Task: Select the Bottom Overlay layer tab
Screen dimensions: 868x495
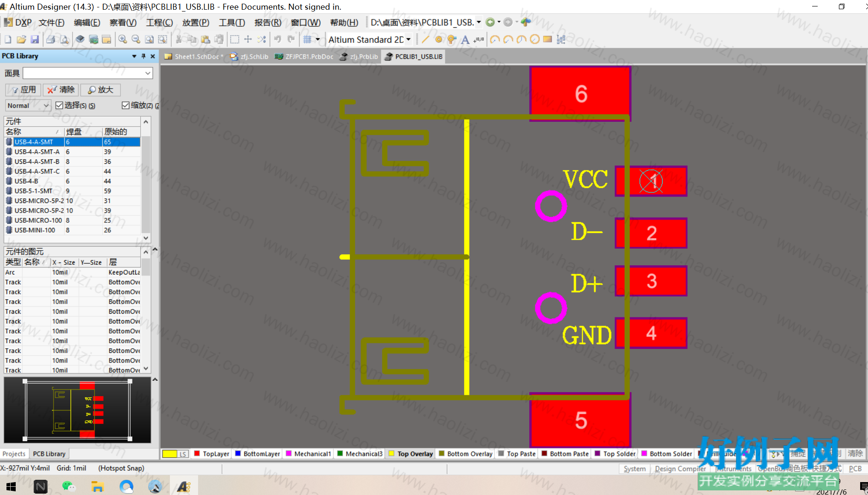Action: (465, 454)
